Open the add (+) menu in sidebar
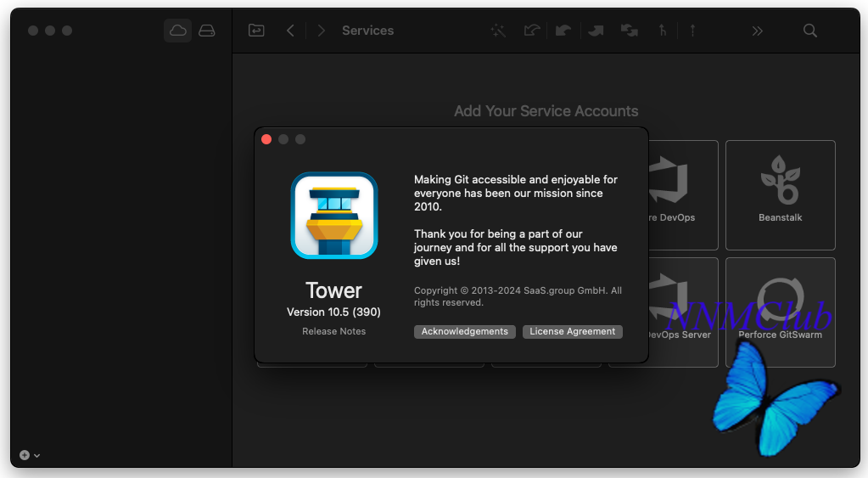 [x=30, y=455]
